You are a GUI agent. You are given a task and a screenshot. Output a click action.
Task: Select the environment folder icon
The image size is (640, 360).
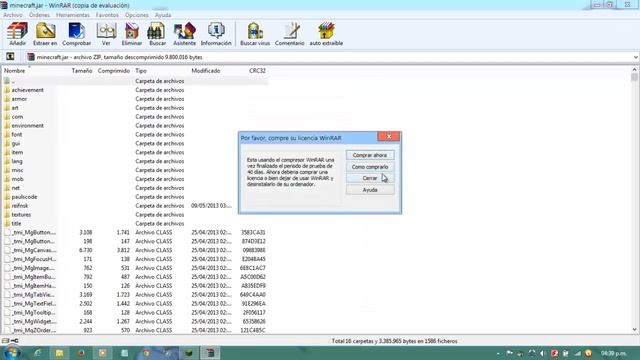7,125
